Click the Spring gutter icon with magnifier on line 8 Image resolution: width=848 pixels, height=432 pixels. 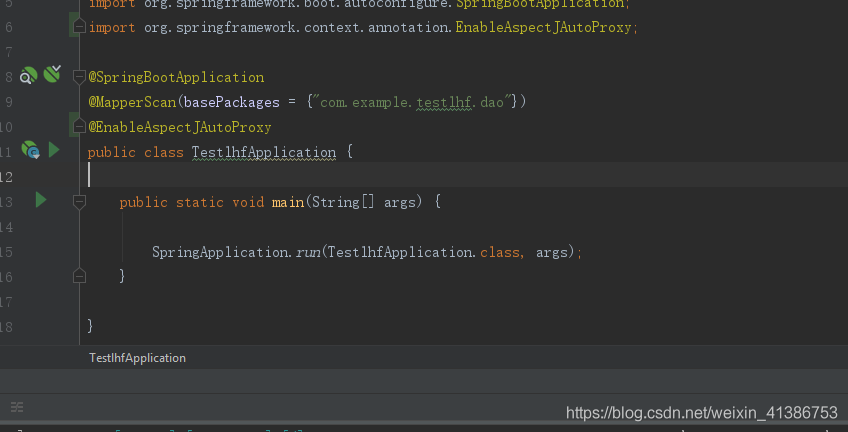28,75
